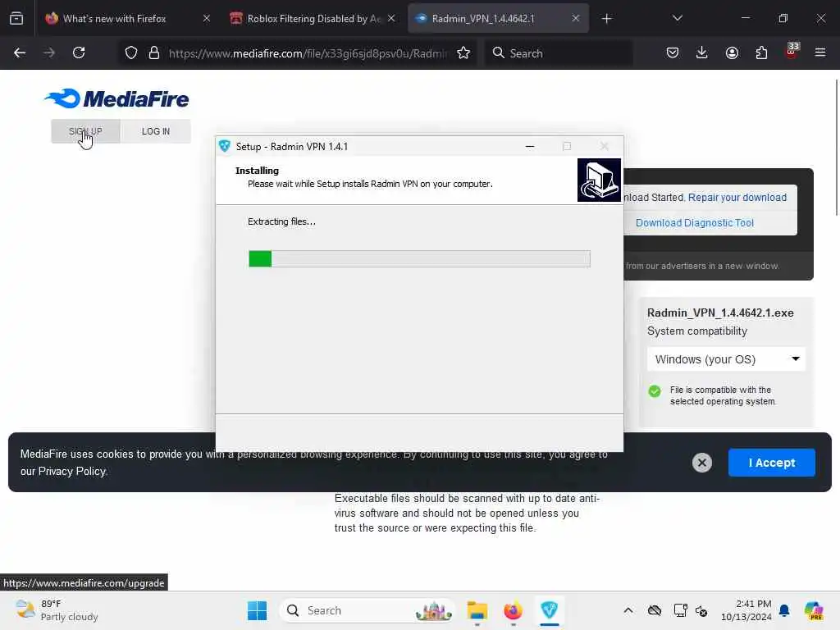Image resolution: width=840 pixels, height=630 pixels.
Task: Open the Privacy Policy link
Action: click(72, 472)
